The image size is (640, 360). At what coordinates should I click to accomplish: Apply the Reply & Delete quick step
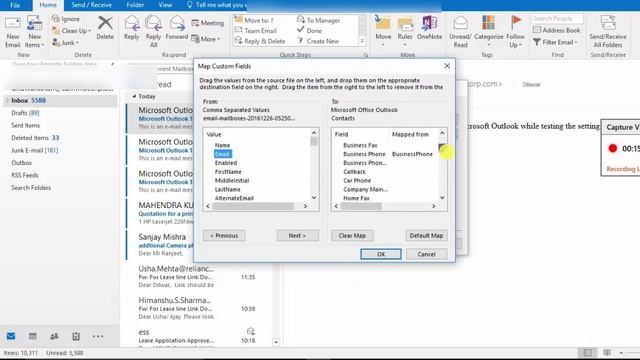point(260,41)
